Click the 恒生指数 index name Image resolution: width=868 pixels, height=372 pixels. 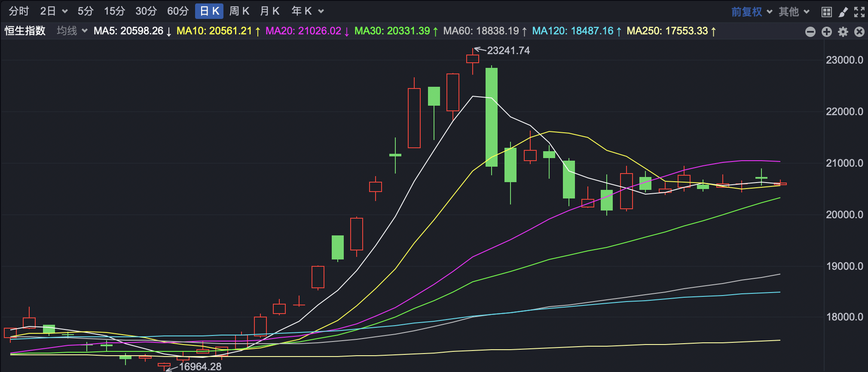(x=25, y=31)
